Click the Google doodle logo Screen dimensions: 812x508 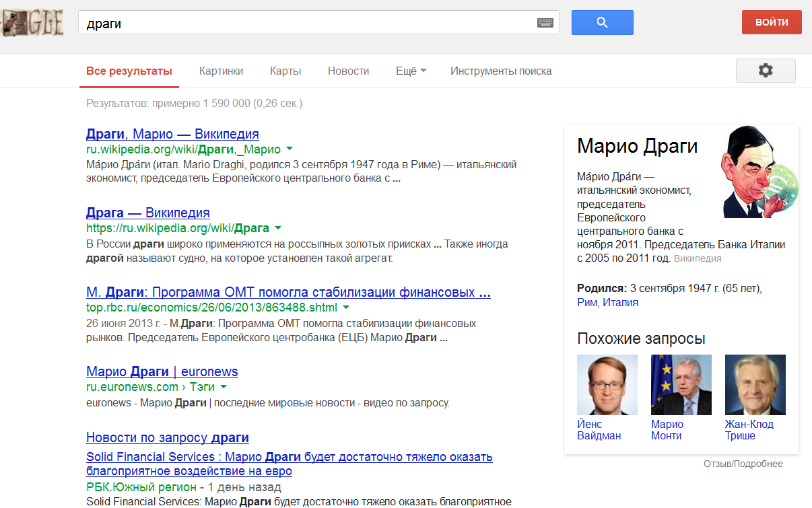(x=32, y=24)
